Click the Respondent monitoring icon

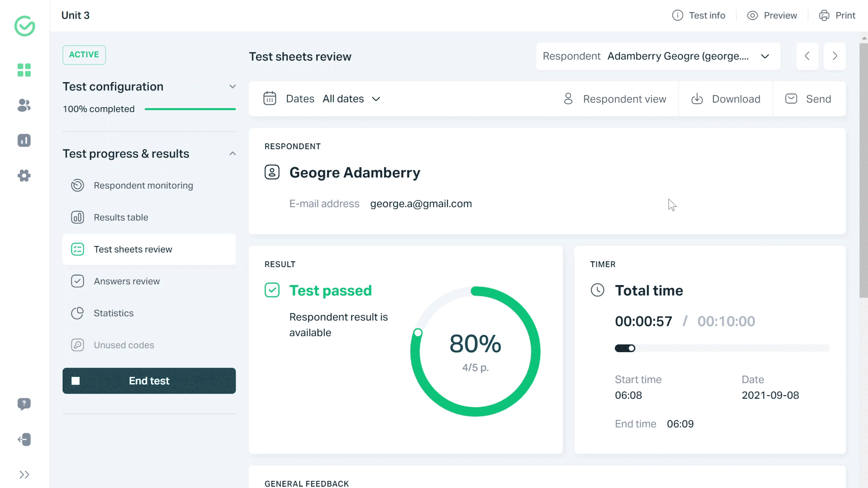click(x=78, y=185)
